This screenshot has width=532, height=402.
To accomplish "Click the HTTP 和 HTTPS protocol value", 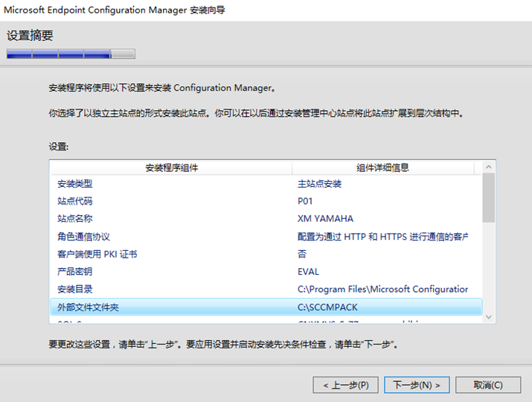I will click(382, 237).
